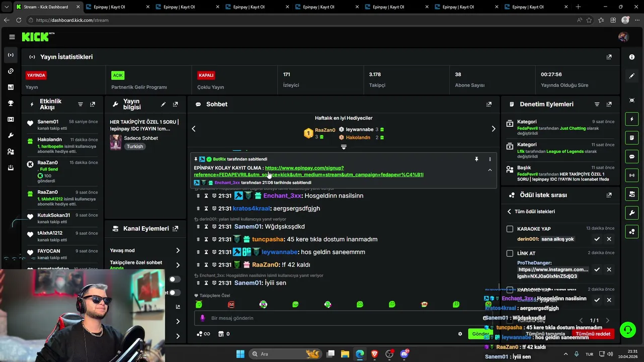The height and width of the screenshot is (362, 644).
Task: Open the Epinpay signup link in pinned message
Action: click(x=309, y=171)
